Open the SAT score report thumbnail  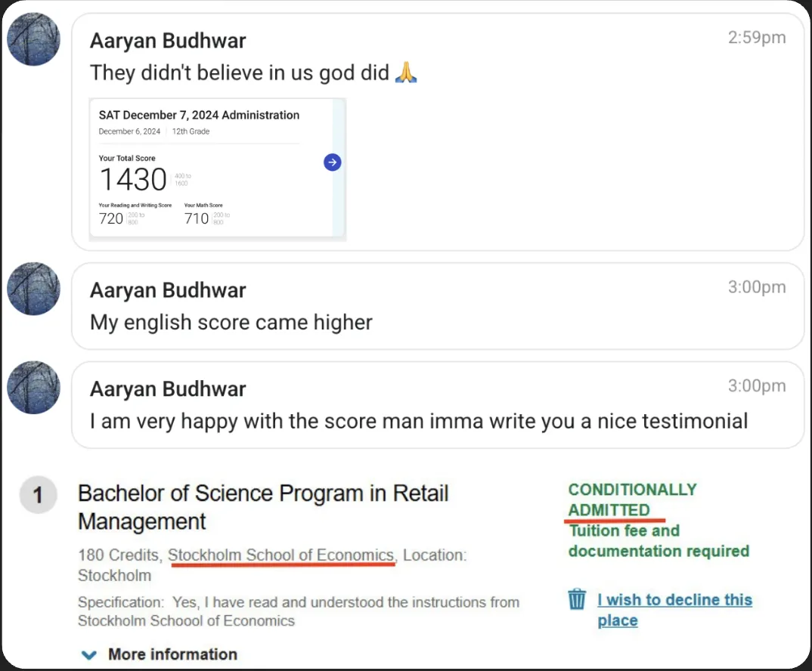click(218, 169)
